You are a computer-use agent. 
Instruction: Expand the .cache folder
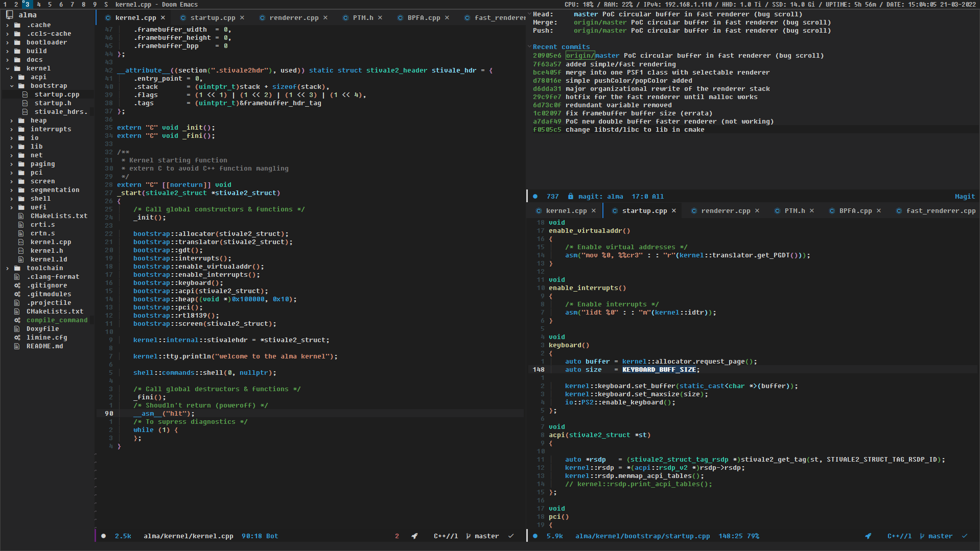(7, 25)
